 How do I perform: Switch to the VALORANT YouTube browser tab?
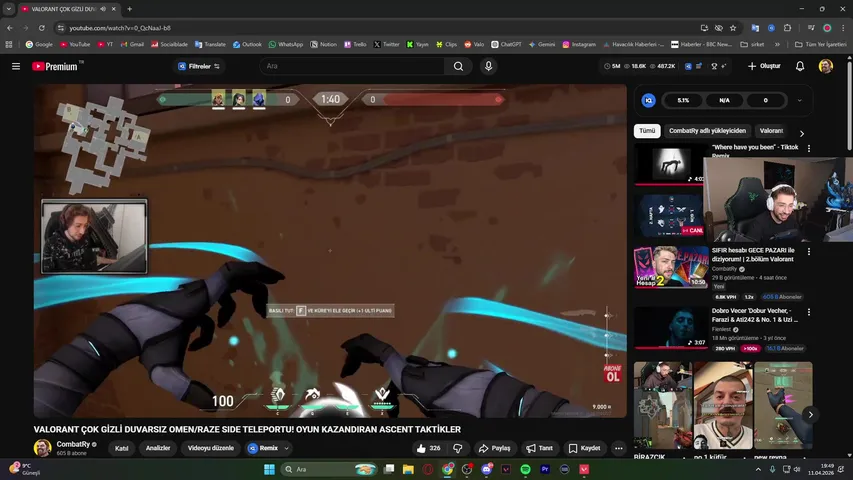(64, 9)
